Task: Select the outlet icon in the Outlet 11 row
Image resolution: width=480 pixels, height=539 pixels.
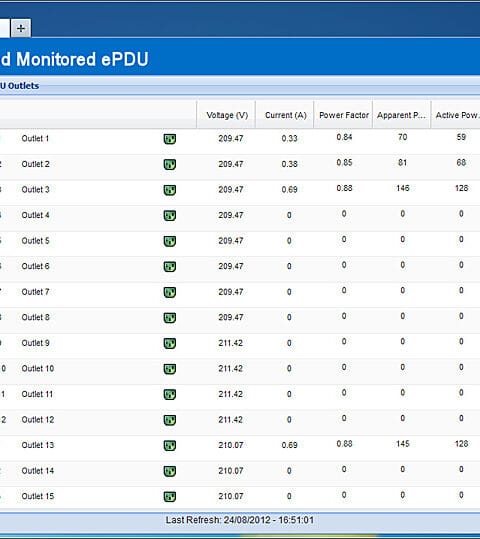Action: tap(170, 394)
